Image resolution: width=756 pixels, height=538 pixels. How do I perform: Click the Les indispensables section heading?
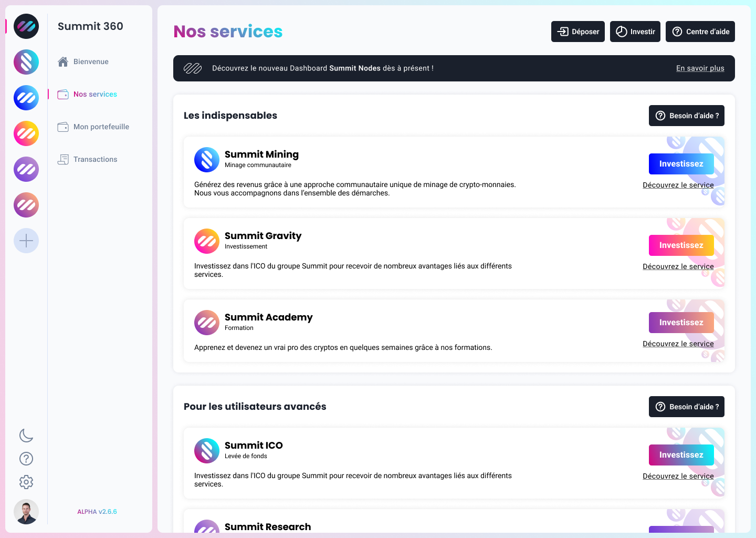point(230,116)
